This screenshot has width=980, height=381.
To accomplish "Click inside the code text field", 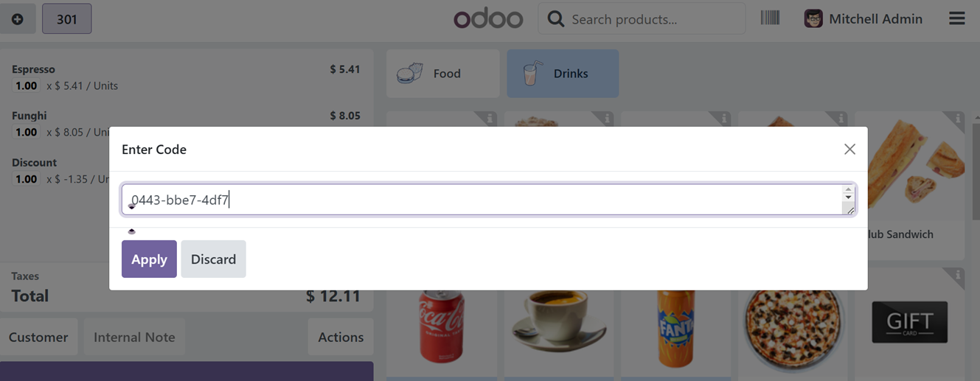I will [482, 200].
